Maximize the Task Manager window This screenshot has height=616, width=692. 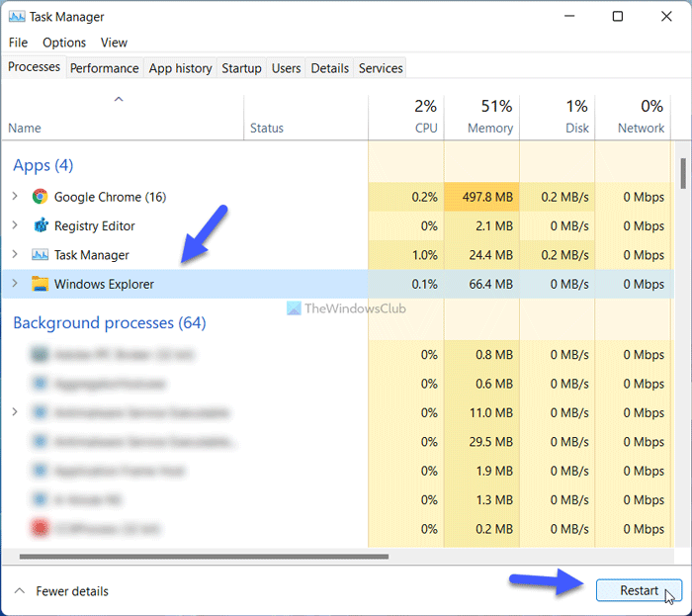pos(618,17)
